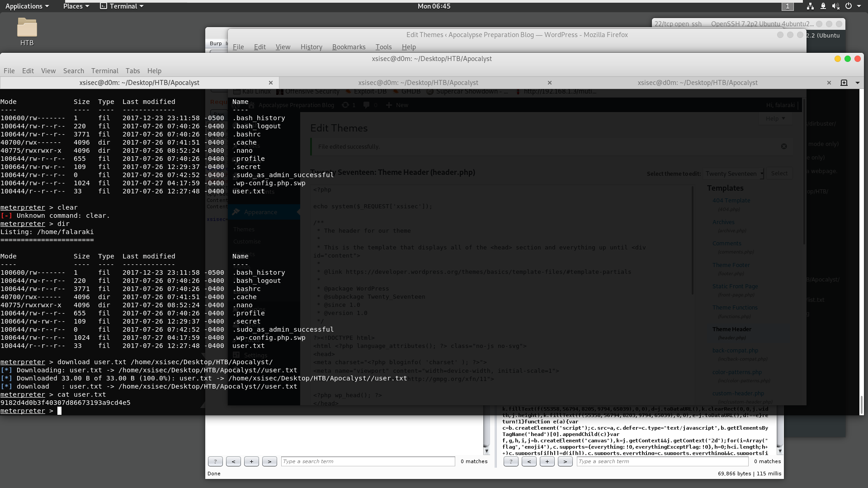The image size is (868, 488).
Task: Click the flag hash 9182d4d0b3f40307d86673193a9cd4e5
Action: coord(66,403)
